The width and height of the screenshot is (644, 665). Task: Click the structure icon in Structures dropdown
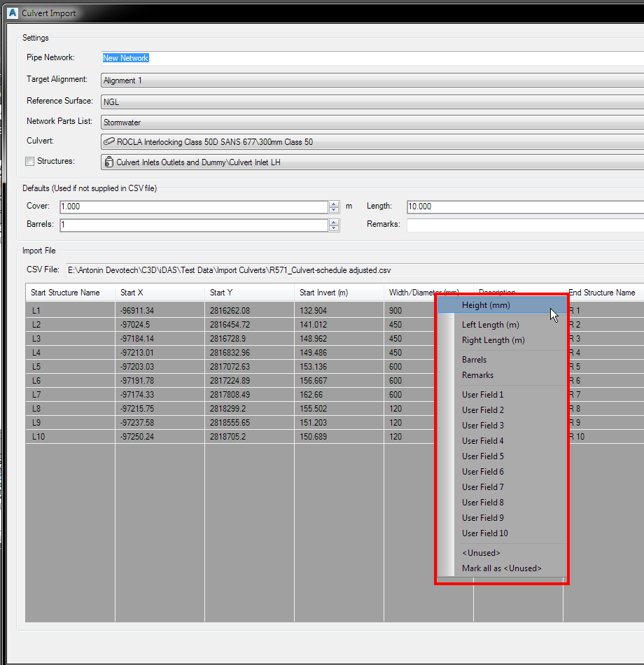click(x=109, y=162)
